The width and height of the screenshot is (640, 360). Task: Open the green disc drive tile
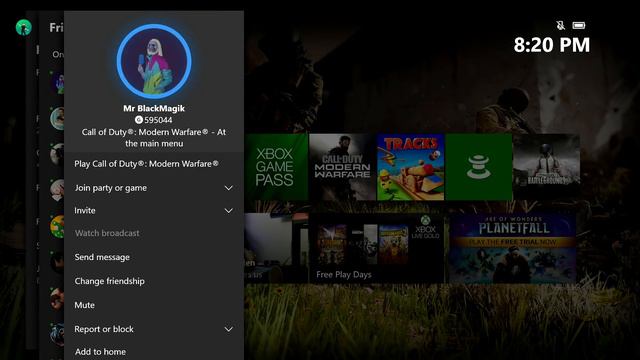(x=479, y=167)
